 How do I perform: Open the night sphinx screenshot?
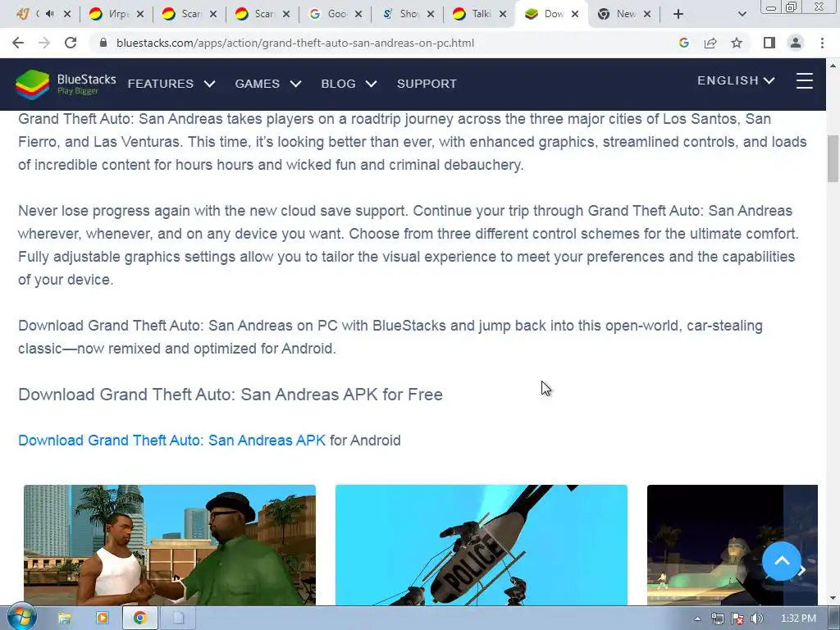coord(733,546)
